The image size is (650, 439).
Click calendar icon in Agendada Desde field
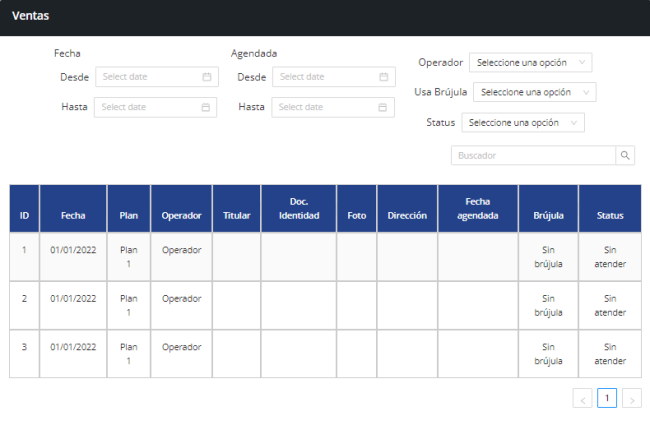384,77
